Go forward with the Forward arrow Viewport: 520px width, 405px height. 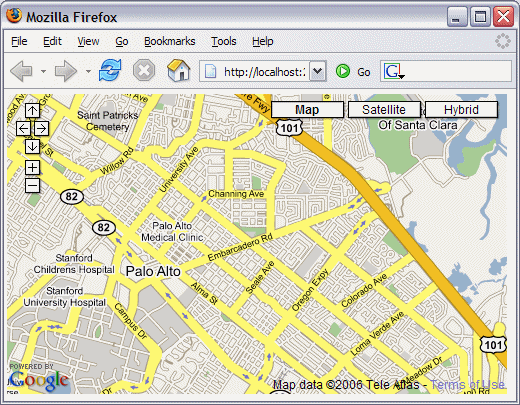click(66, 71)
